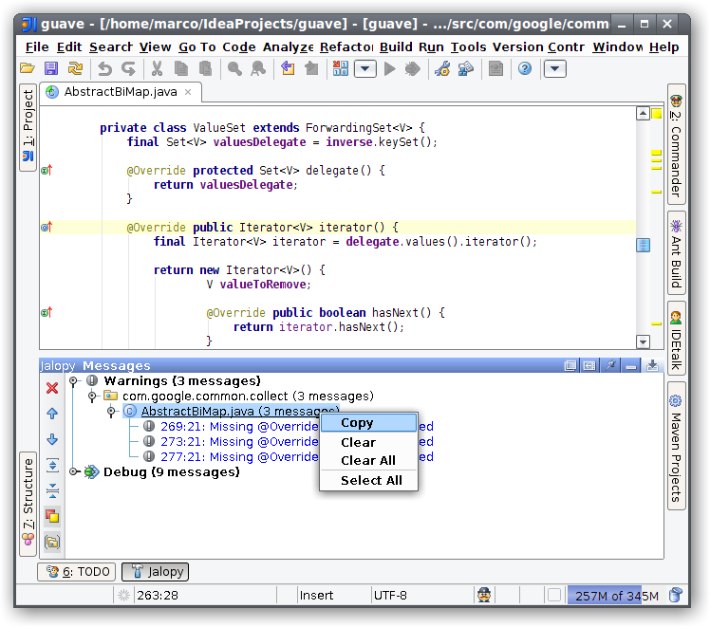710x627 pixels.
Task: Click the Undo arrow icon
Action: pos(105,69)
